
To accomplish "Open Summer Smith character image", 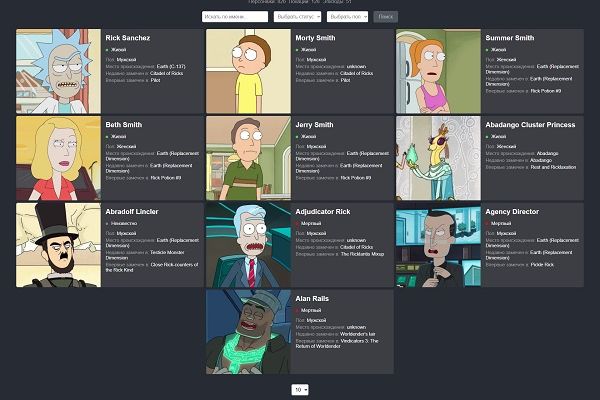I will coord(438,71).
